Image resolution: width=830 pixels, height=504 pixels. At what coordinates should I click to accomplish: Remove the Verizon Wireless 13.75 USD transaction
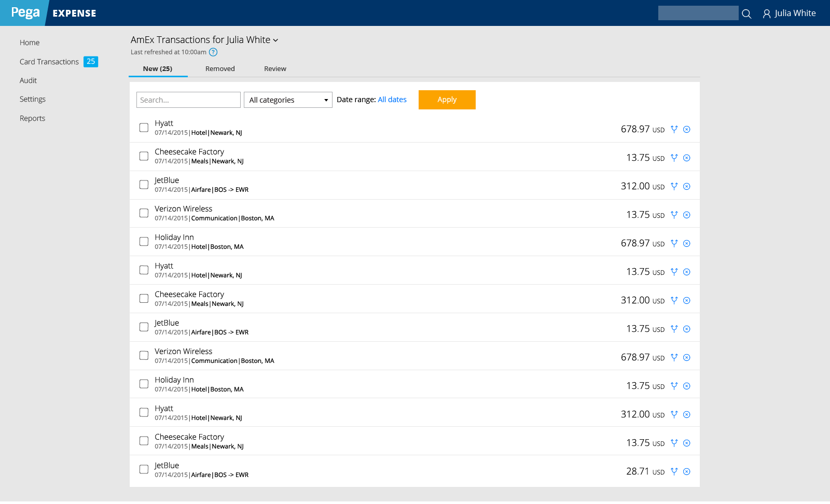687,215
